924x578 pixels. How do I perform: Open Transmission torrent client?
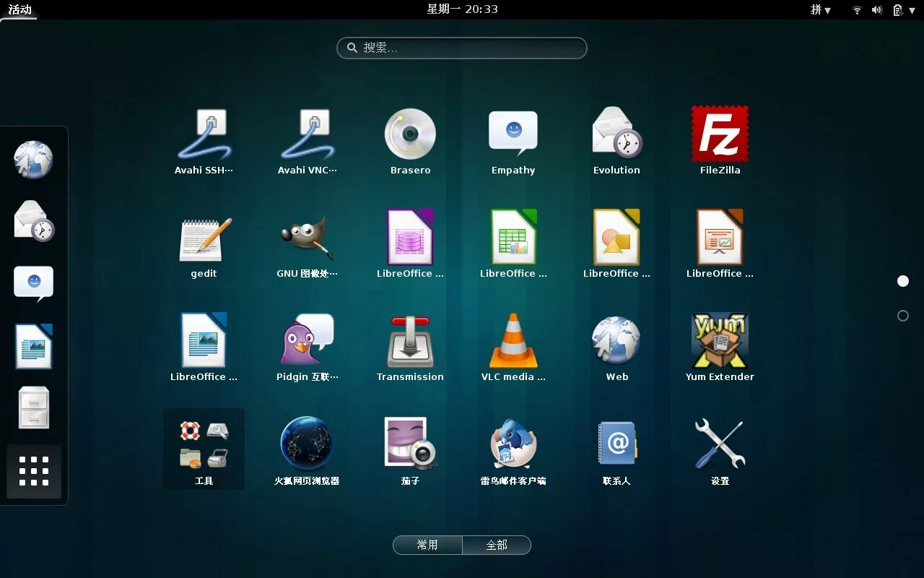tap(410, 348)
